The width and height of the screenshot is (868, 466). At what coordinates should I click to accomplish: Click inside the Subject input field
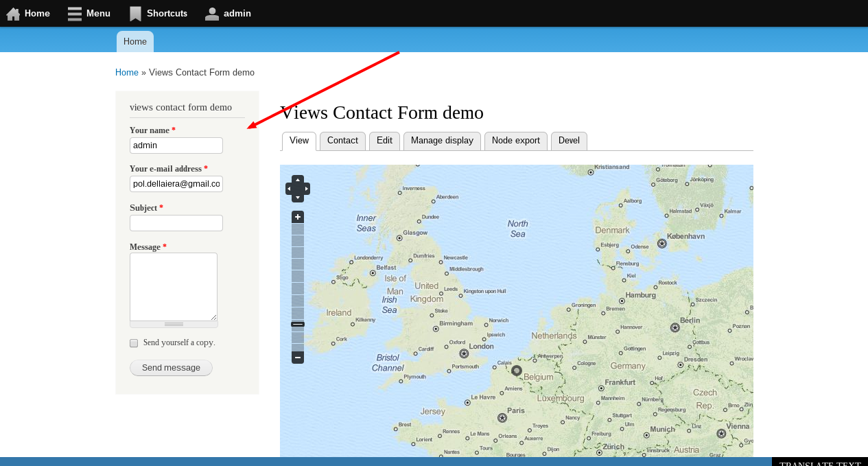coord(176,222)
